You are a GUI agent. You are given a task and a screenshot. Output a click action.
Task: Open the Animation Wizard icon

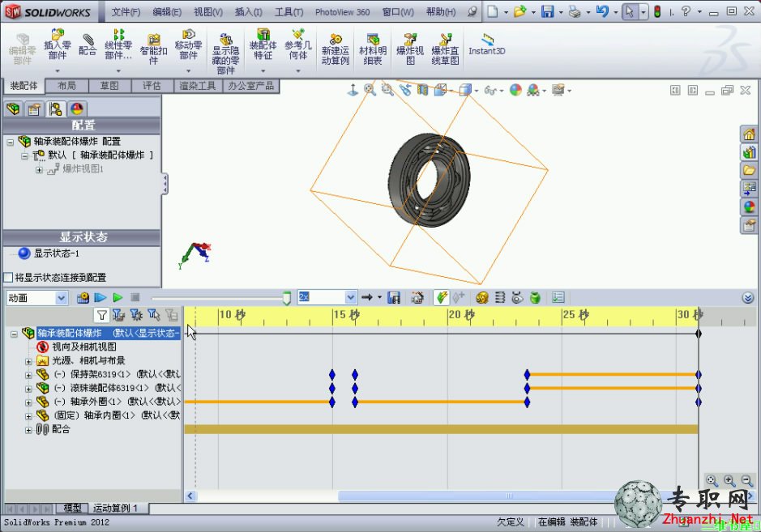pos(417,298)
